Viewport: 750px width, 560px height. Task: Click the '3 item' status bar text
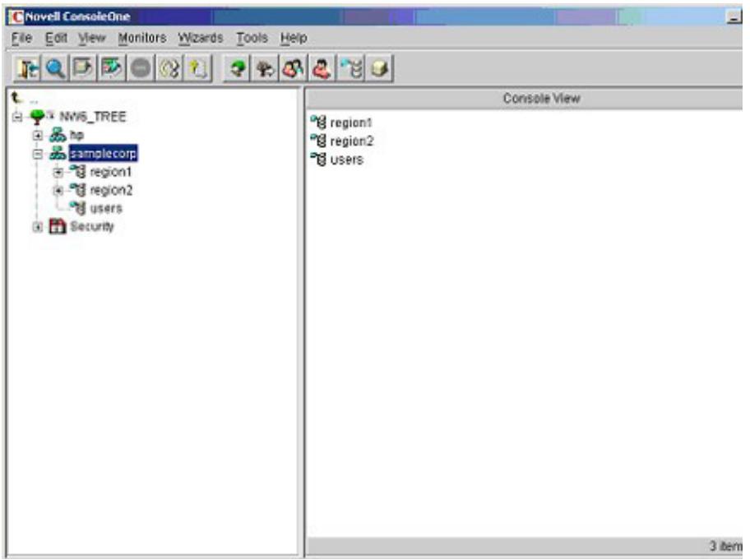tap(725, 546)
